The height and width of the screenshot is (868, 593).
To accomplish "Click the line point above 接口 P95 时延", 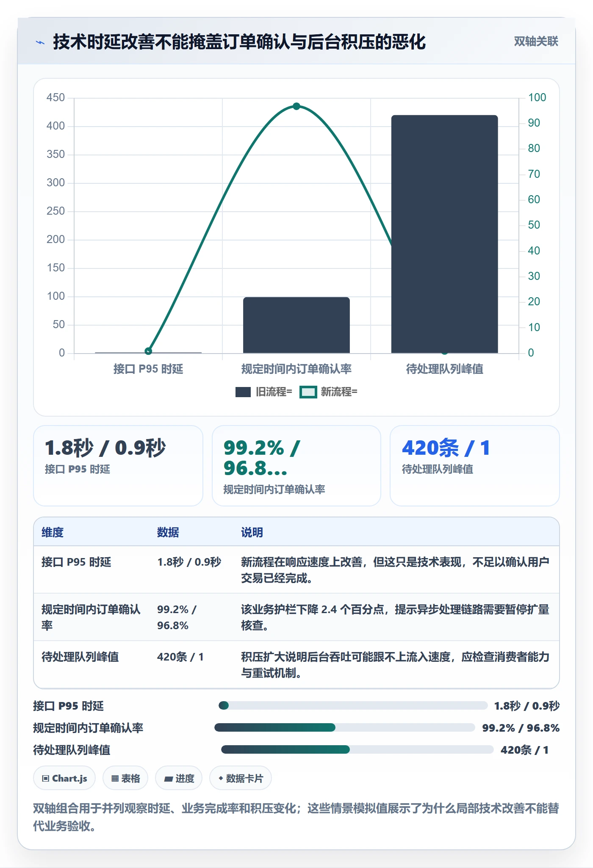I will tap(148, 351).
